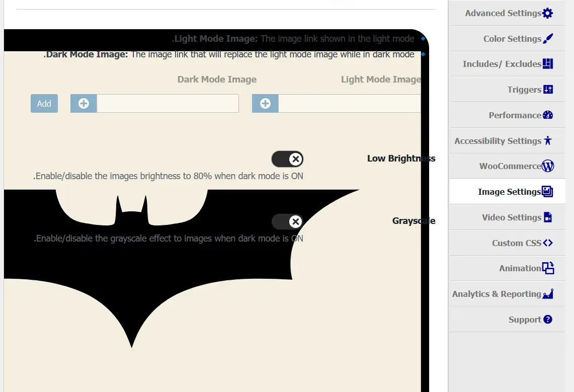This screenshot has width=574, height=392.
Task: Click the Image Settings picture icon
Action: point(547,191)
